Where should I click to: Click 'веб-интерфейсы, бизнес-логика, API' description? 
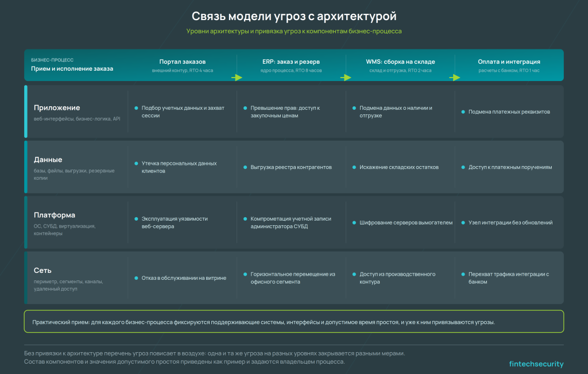(77, 119)
